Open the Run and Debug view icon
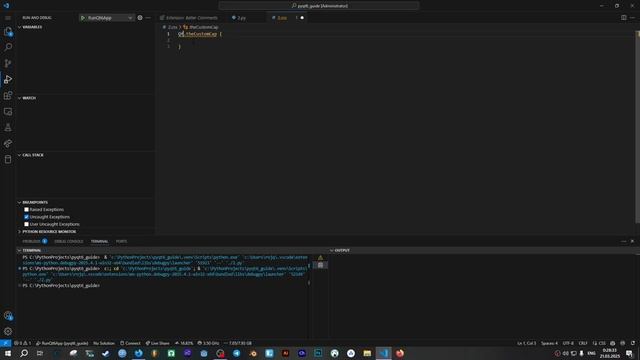The height and width of the screenshot is (360, 640). 8,79
